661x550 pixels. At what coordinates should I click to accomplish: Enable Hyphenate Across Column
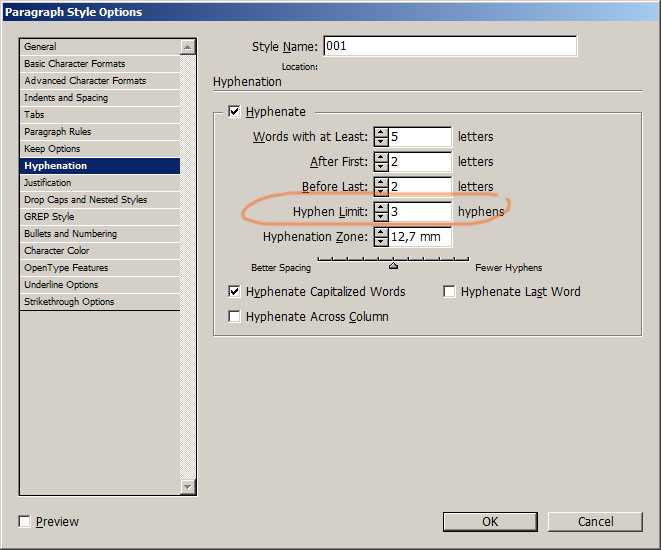(234, 317)
